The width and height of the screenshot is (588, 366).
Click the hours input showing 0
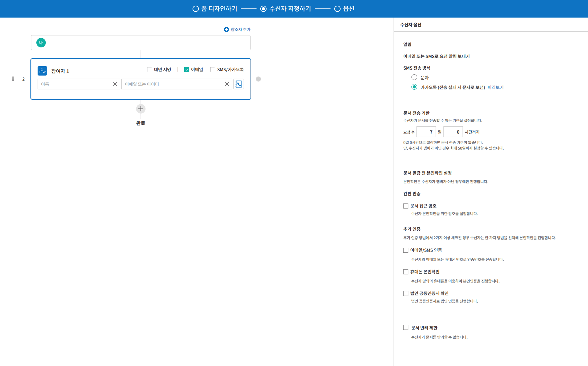453,132
